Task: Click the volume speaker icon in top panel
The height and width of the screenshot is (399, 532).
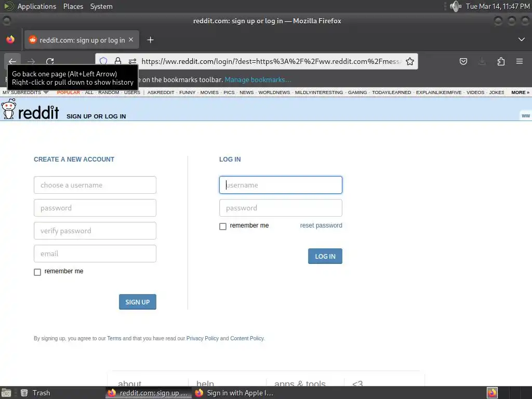Action: 456,6
